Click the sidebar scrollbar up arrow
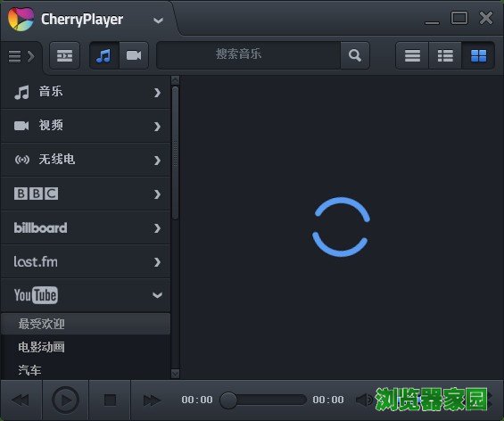Viewport: 504px width, 421px height. coord(175,80)
